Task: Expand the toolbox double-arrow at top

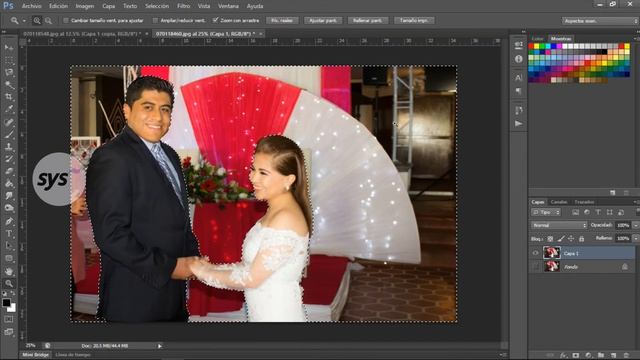Action: tap(4, 32)
